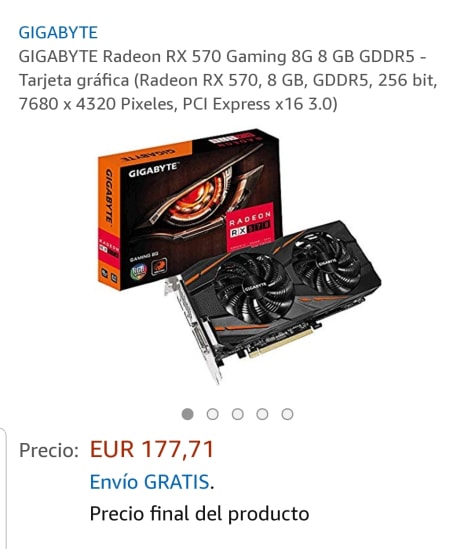The width and height of the screenshot is (475, 549).
Task: Open the Envío GRATIS link
Action: (x=149, y=482)
